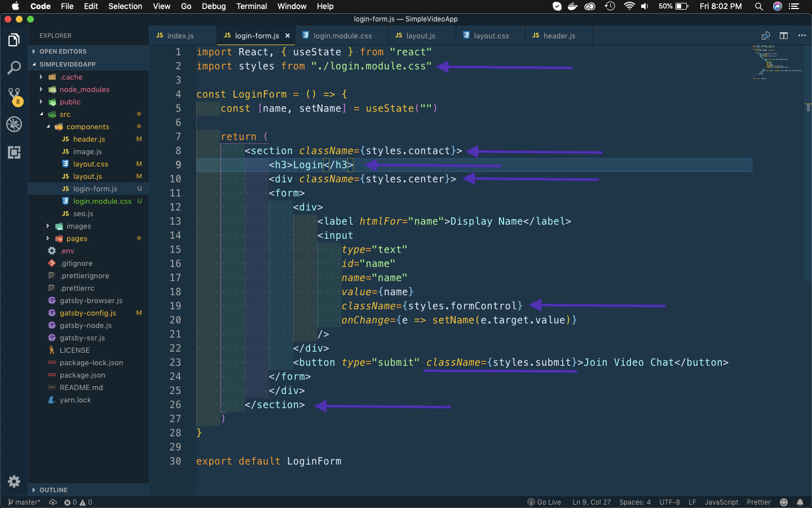Expand the images folder
The width and height of the screenshot is (812, 508).
89,226
